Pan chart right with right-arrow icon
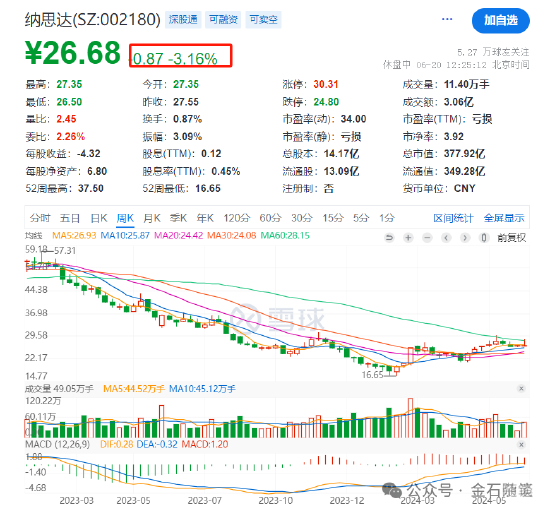Viewport: 550px width, 512px height. 465,238
